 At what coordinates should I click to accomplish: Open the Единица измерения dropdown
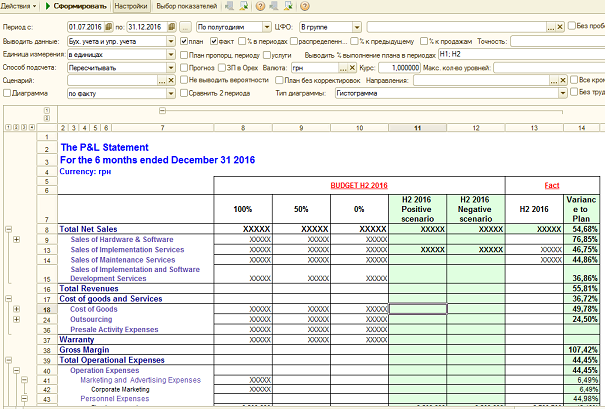pos(171,53)
